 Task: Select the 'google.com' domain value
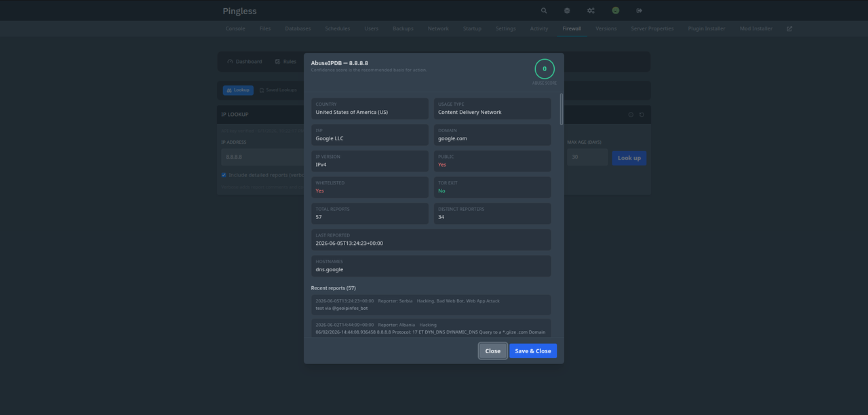click(452, 138)
